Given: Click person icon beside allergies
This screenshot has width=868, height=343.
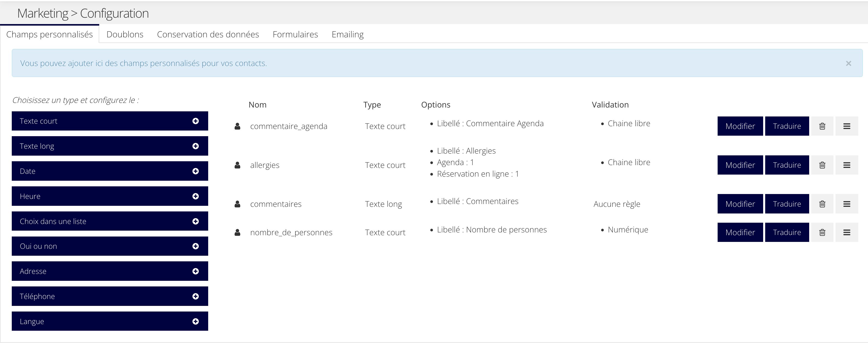Looking at the screenshot, I should point(238,165).
